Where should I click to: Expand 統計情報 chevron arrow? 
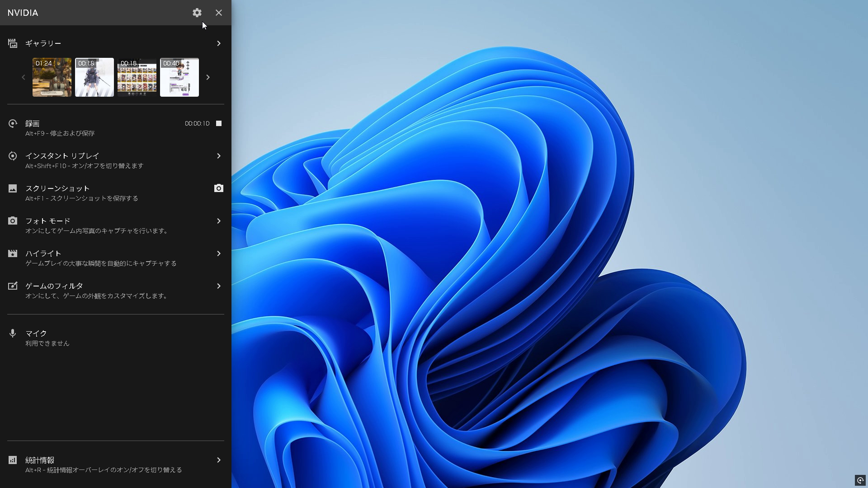[219, 460]
